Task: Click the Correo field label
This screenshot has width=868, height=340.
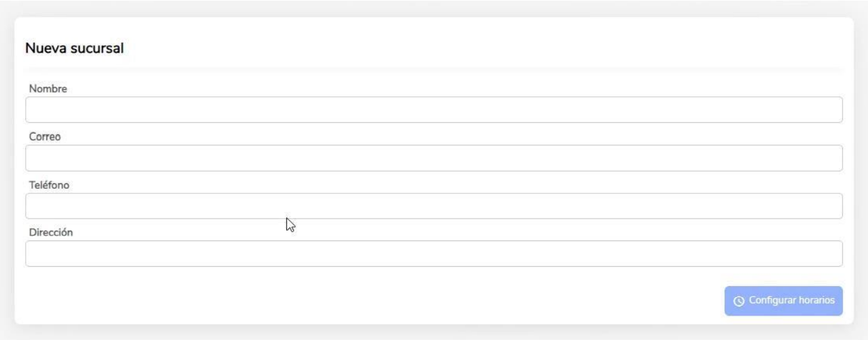Action: [45, 136]
